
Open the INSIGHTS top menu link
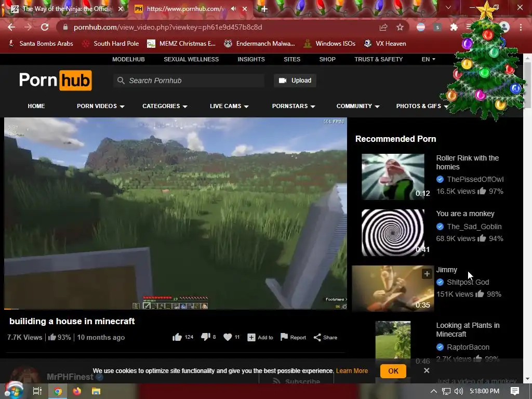[251, 59]
